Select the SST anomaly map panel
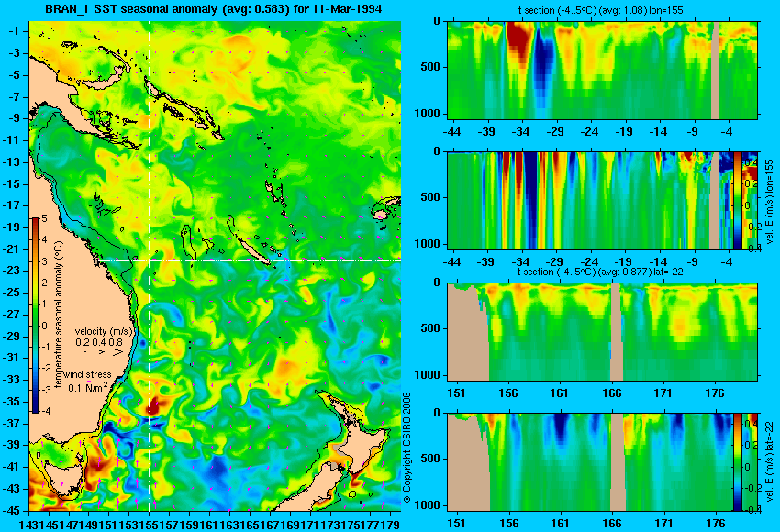780x532 pixels. click(215, 266)
